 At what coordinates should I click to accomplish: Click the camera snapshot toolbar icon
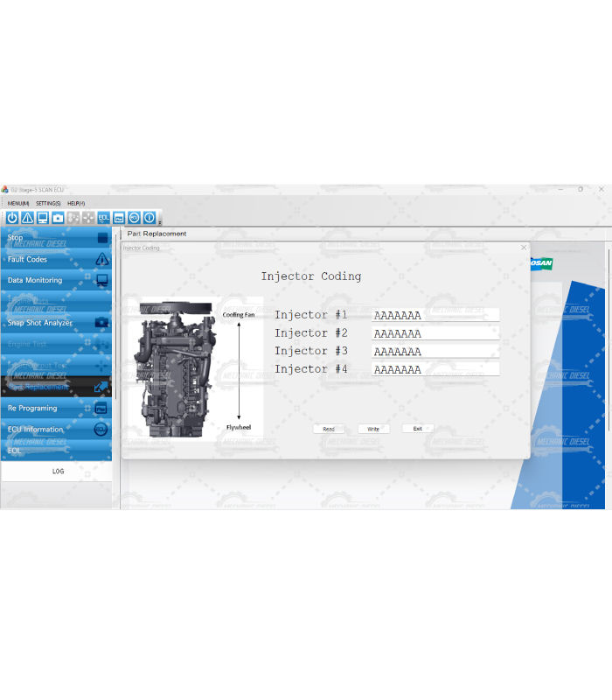(x=58, y=218)
